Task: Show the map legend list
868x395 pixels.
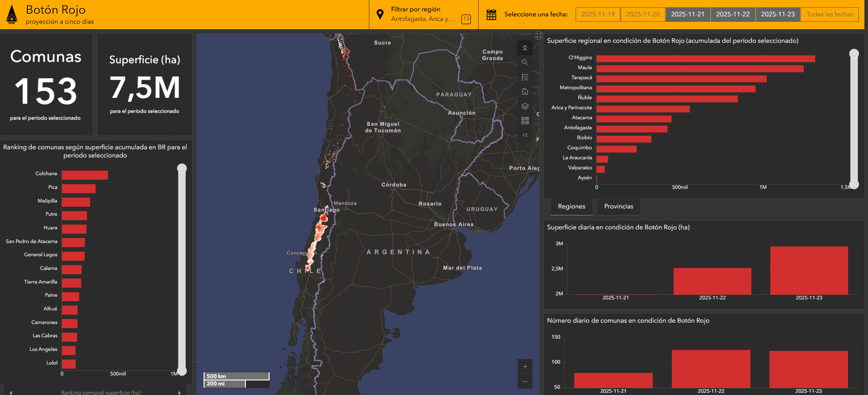Action: (525, 77)
